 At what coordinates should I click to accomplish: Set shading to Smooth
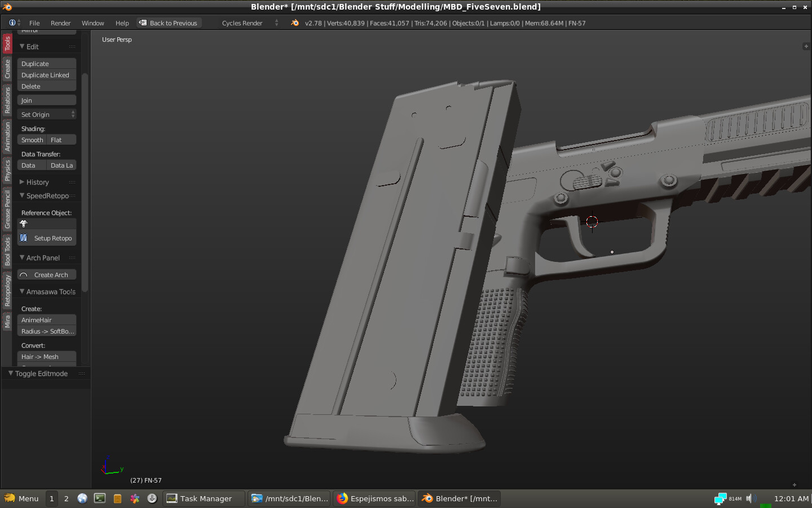[32, 140]
